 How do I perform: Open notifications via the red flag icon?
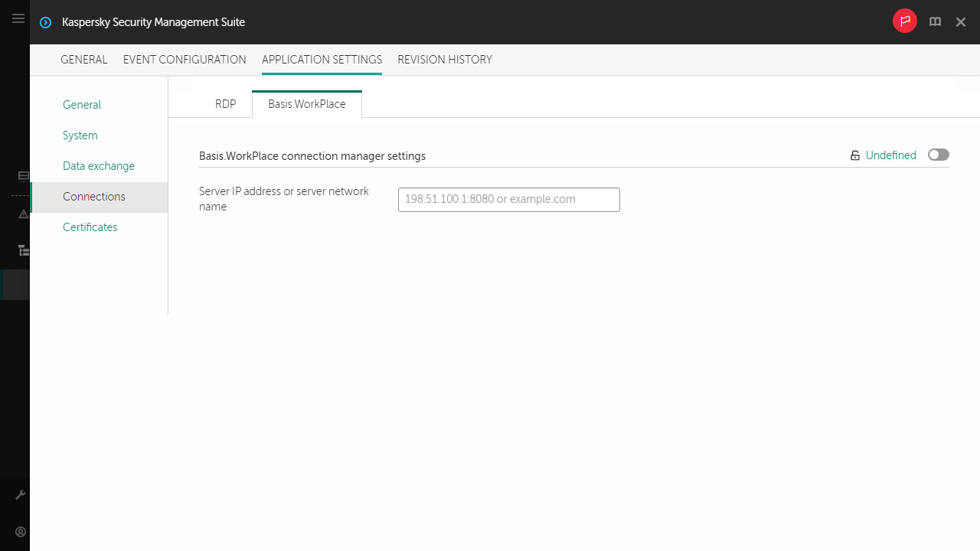tap(904, 21)
